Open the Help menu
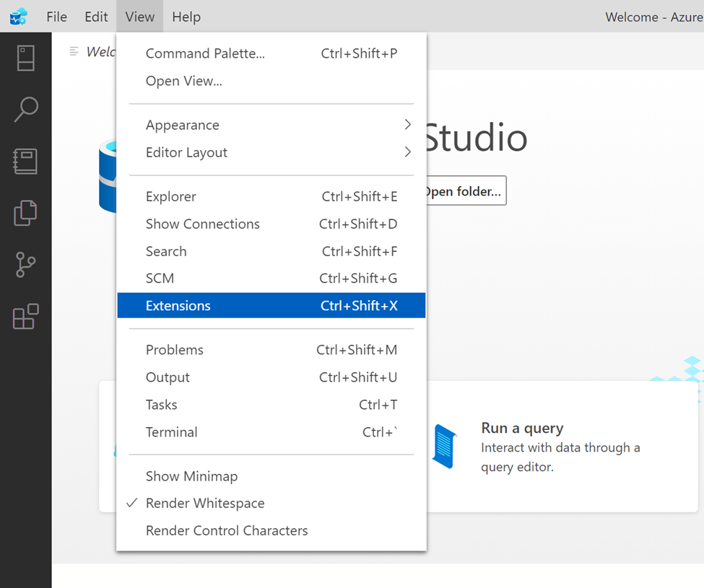704x588 pixels. [x=186, y=17]
